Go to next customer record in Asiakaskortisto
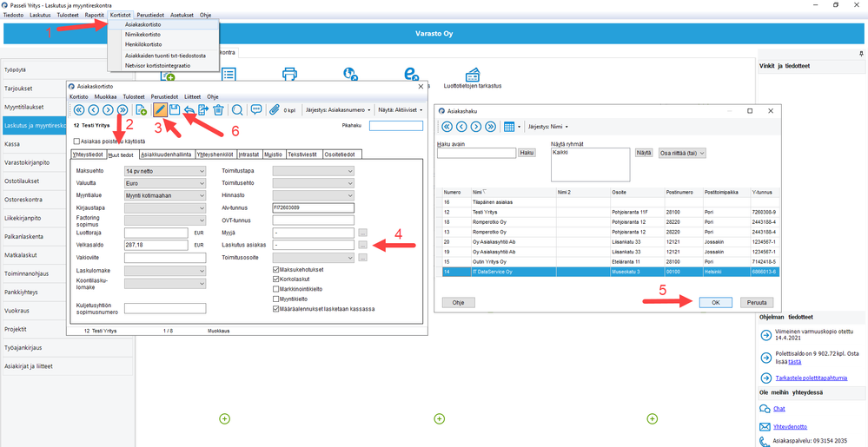The image size is (868, 447). click(x=108, y=109)
